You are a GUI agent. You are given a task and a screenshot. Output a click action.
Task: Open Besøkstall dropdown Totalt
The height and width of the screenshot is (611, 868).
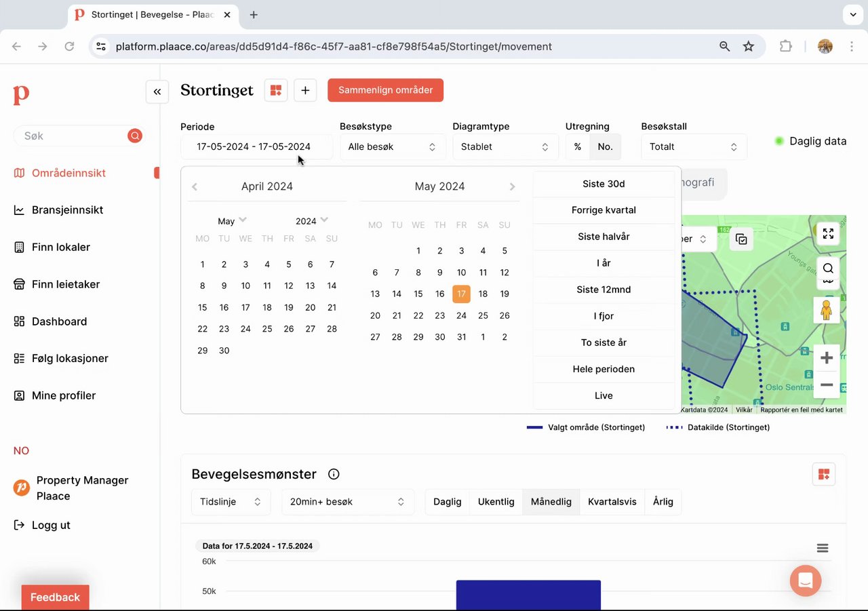(694, 146)
